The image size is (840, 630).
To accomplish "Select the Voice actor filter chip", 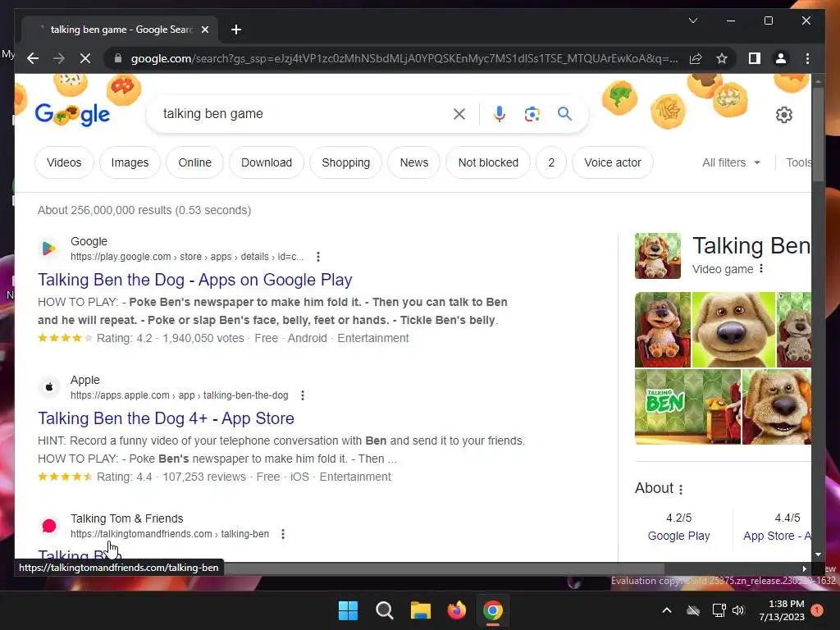I will [x=612, y=162].
